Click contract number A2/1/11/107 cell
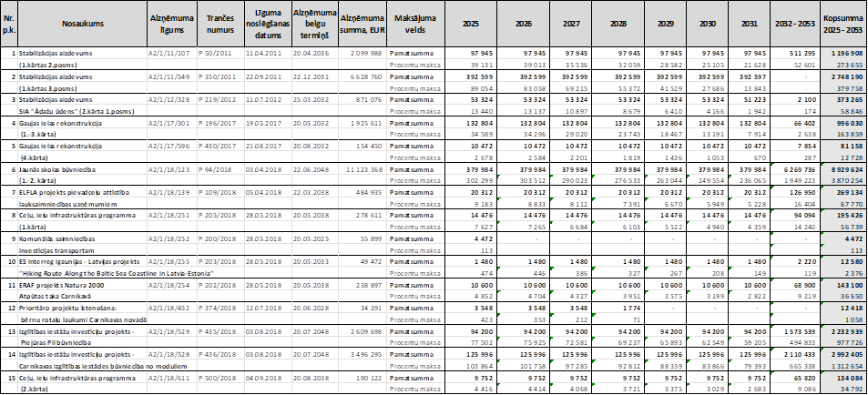 pos(168,55)
